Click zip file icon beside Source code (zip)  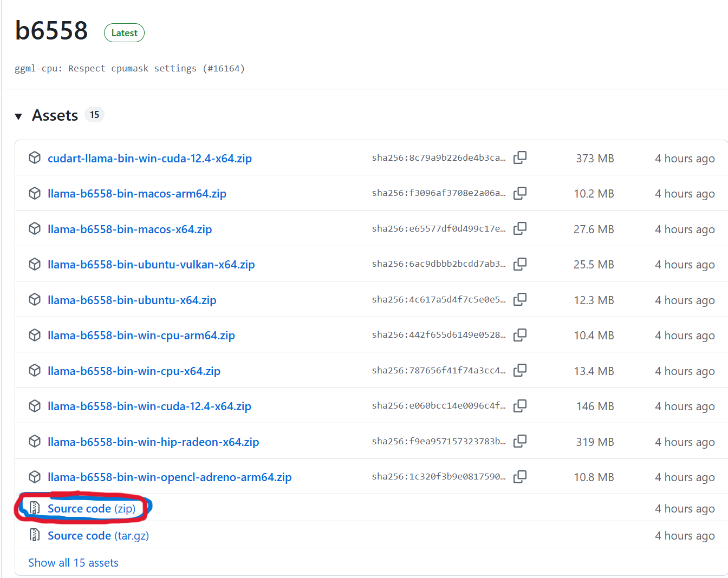point(35,508)
